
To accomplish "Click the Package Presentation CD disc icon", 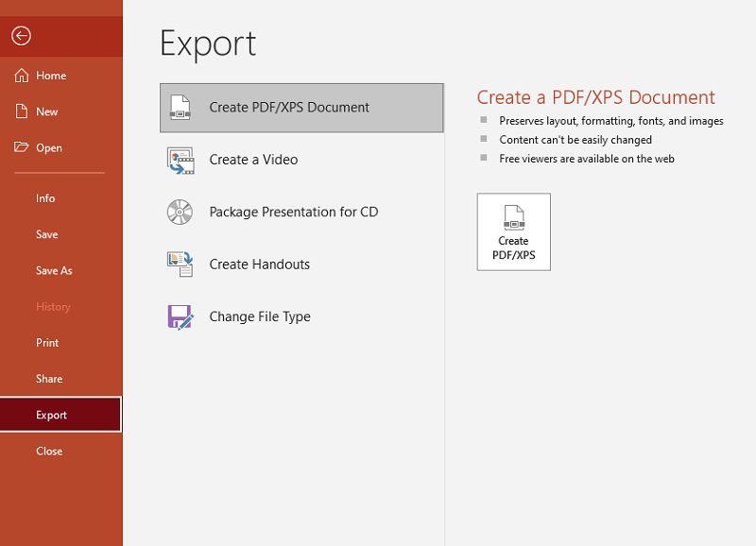I will (180, 212).
